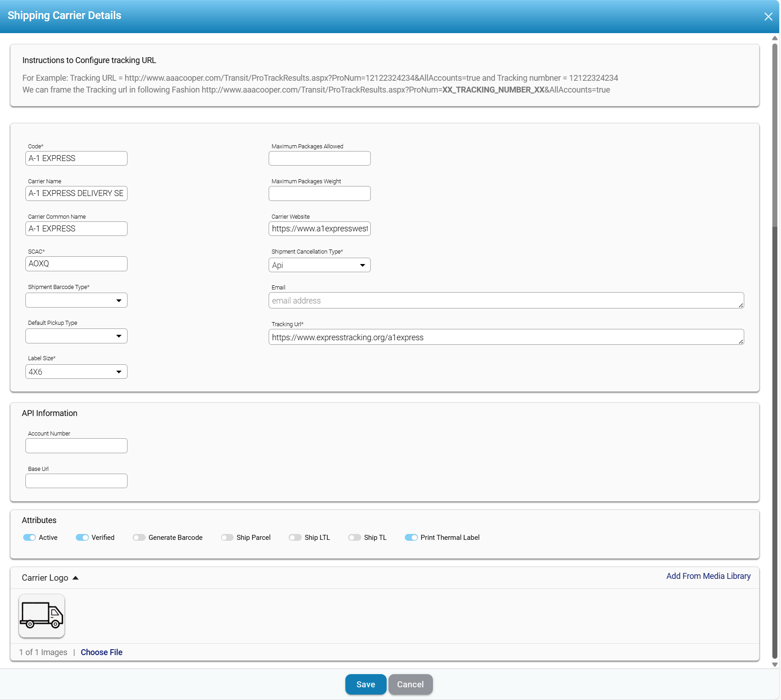Toggle the Active attribute switch

coord(29,538)
